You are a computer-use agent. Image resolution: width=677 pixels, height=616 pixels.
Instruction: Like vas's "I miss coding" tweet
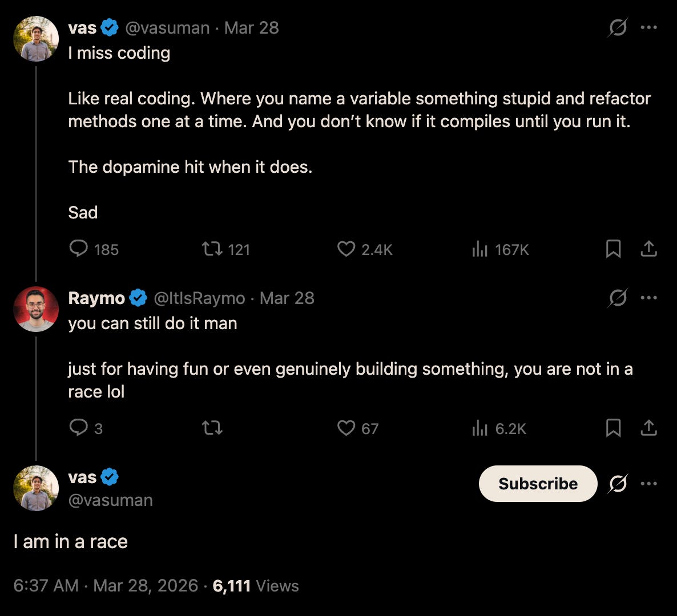[346, 249]
